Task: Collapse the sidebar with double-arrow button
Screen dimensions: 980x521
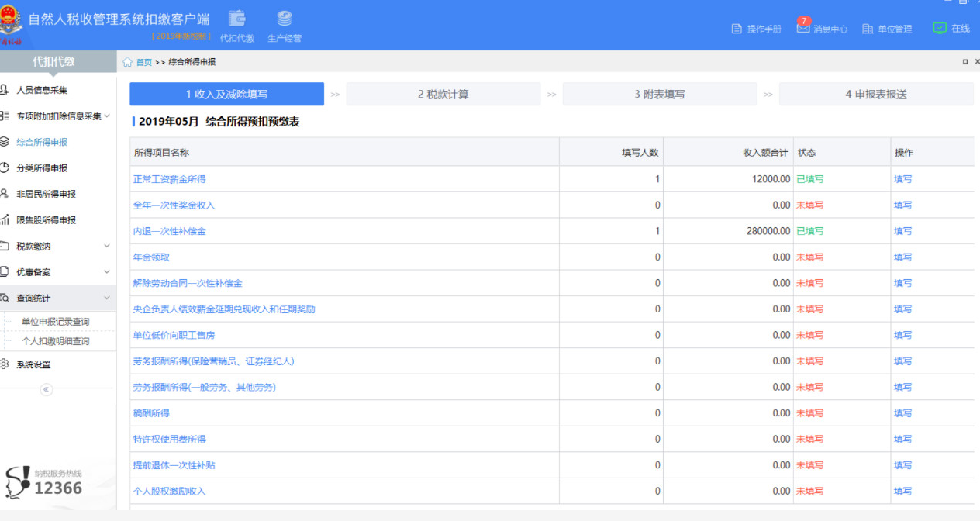Action: click(46, 389)
